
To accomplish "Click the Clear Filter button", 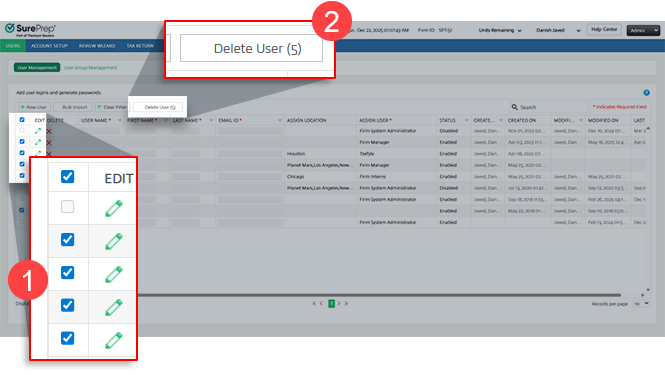I will point(112,107).
